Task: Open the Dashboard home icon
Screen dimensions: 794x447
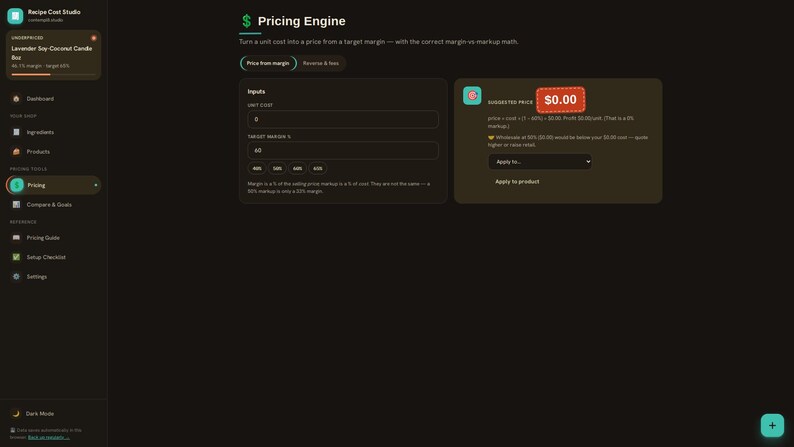Action: [x=16, y=99]
